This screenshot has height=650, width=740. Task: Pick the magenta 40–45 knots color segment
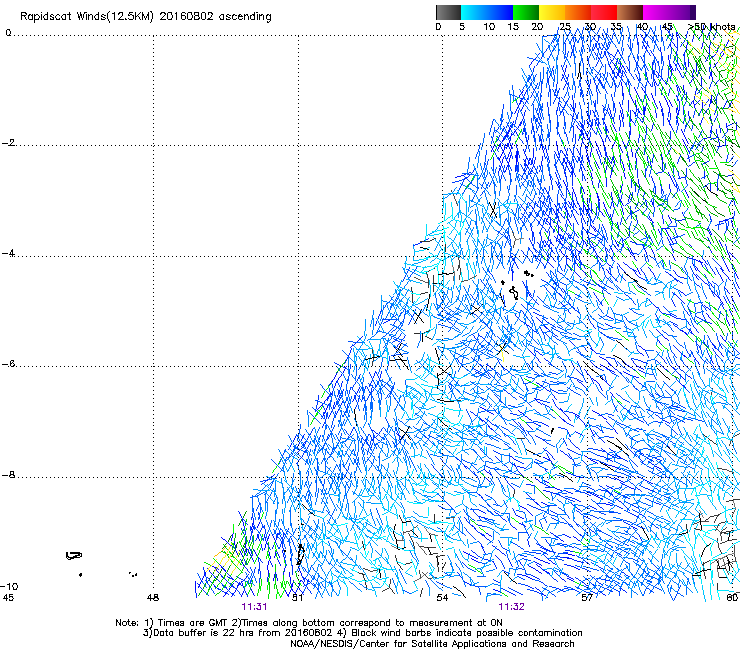656,12
